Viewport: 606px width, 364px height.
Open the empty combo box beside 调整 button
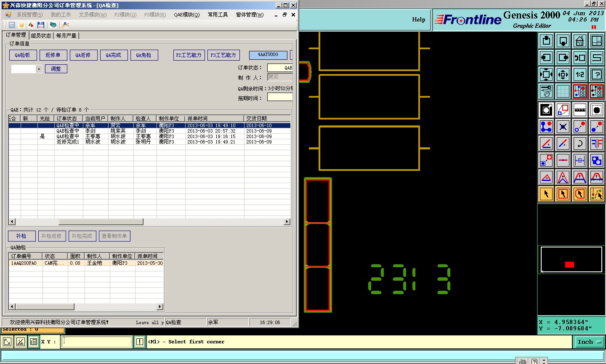27,69
